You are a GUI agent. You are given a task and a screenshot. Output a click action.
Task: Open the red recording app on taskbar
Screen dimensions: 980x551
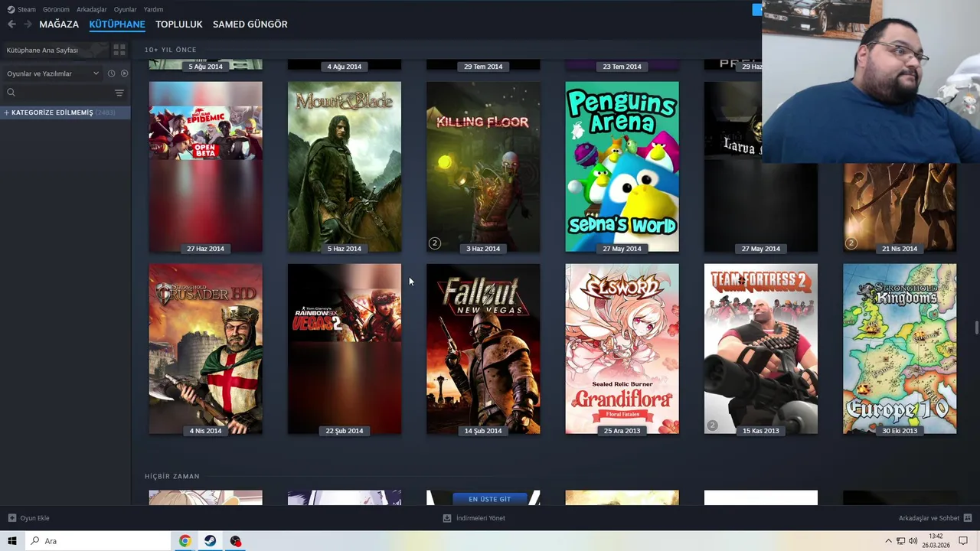pyautogui.click(x=235, y=541)
